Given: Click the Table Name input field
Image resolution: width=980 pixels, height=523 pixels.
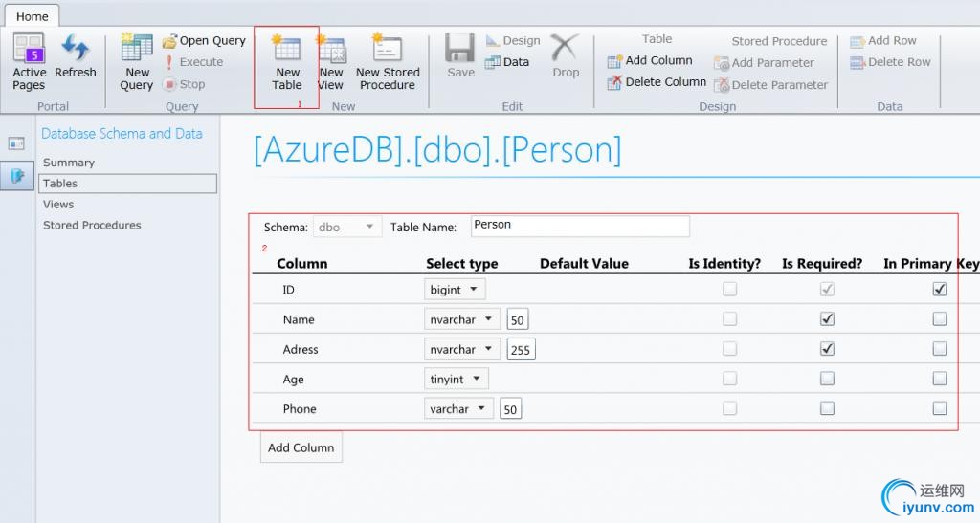Looking at the screenshot, I should point(580,226).
